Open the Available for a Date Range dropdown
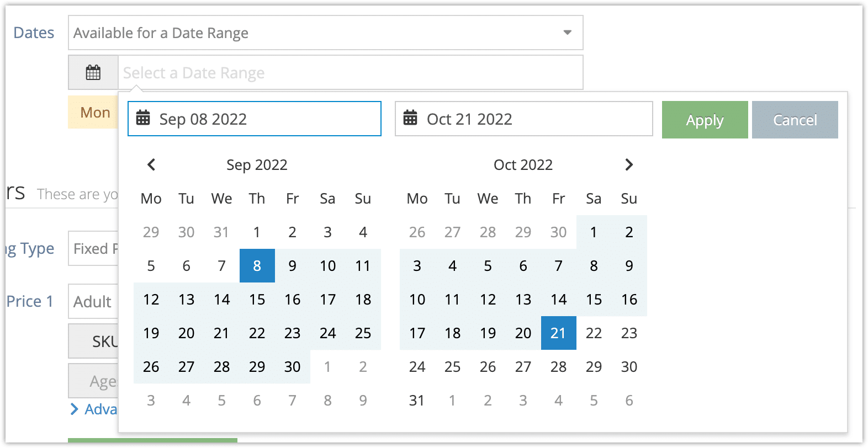Image resolution: width=868 pixels, height=448 pixels. pyautogui.click(x=326, y=33)
